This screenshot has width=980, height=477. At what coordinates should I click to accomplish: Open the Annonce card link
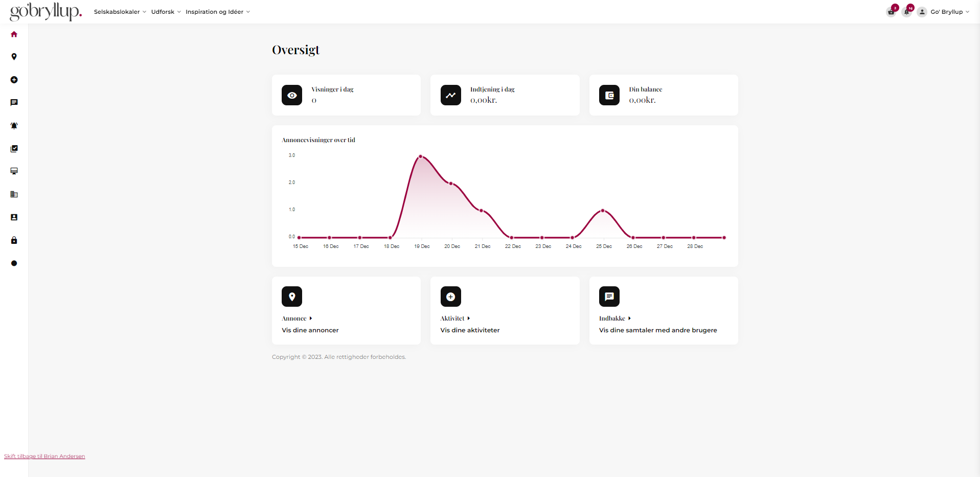click(x=297, y=319)
